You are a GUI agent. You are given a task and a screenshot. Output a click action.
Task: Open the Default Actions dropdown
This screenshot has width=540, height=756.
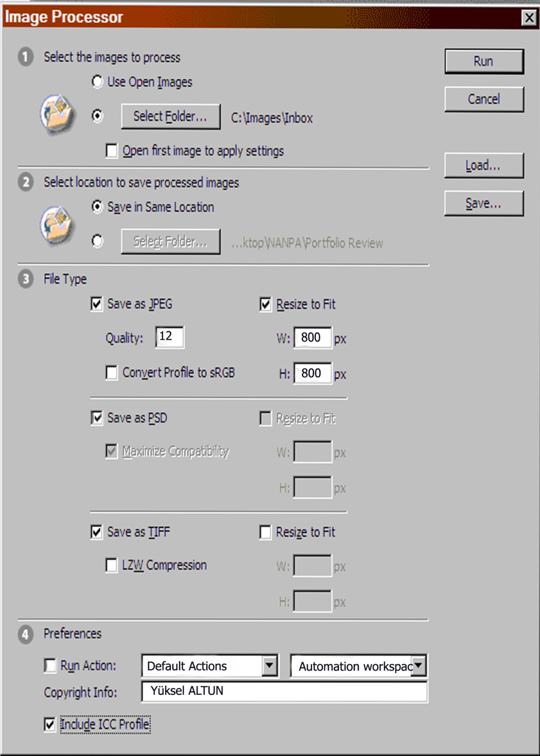269,665
